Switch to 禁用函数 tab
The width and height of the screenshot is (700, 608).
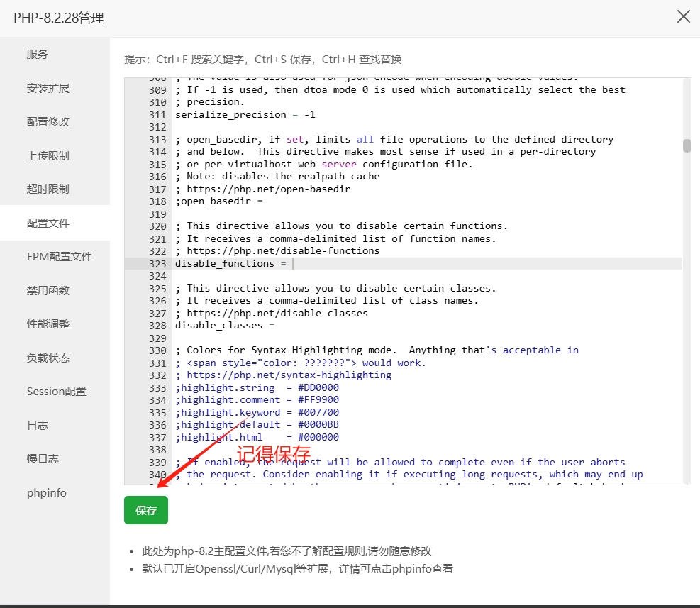click(x=48, y=291)
